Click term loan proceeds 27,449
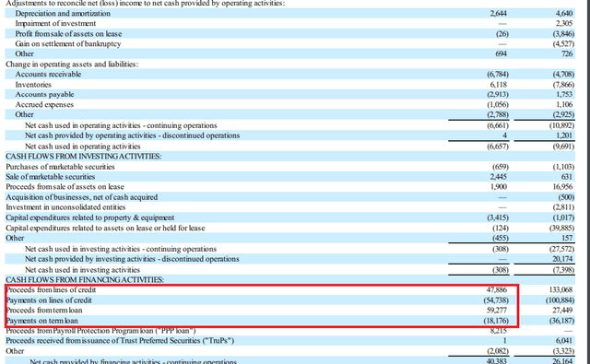The height and width of the screenshot is (364, 590). tap(562, 311)
